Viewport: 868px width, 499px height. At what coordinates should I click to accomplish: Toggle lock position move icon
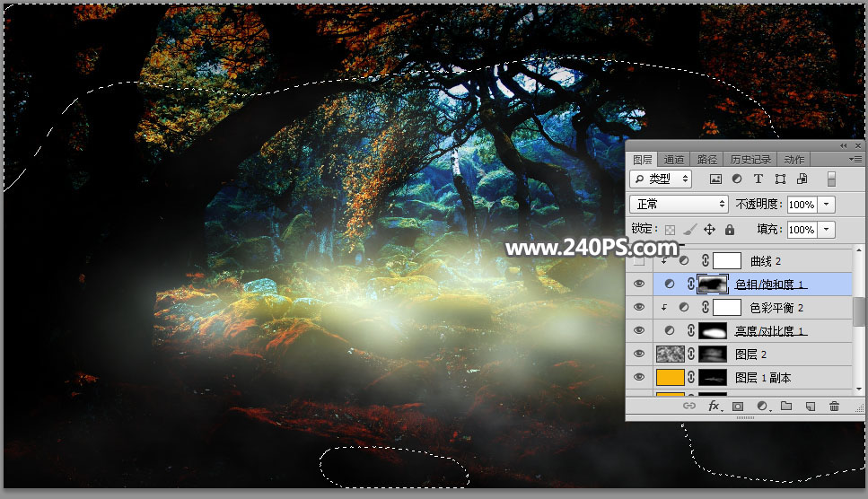710,229
